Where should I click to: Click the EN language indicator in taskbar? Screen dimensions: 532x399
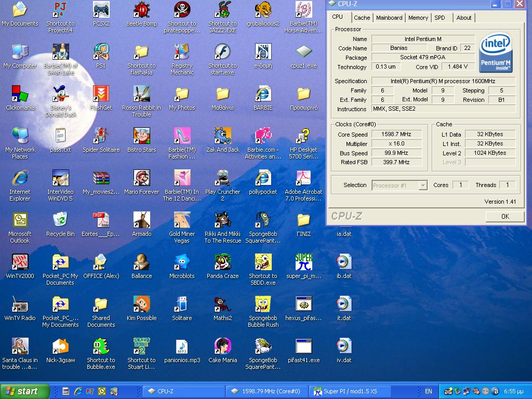click(429, 391)
